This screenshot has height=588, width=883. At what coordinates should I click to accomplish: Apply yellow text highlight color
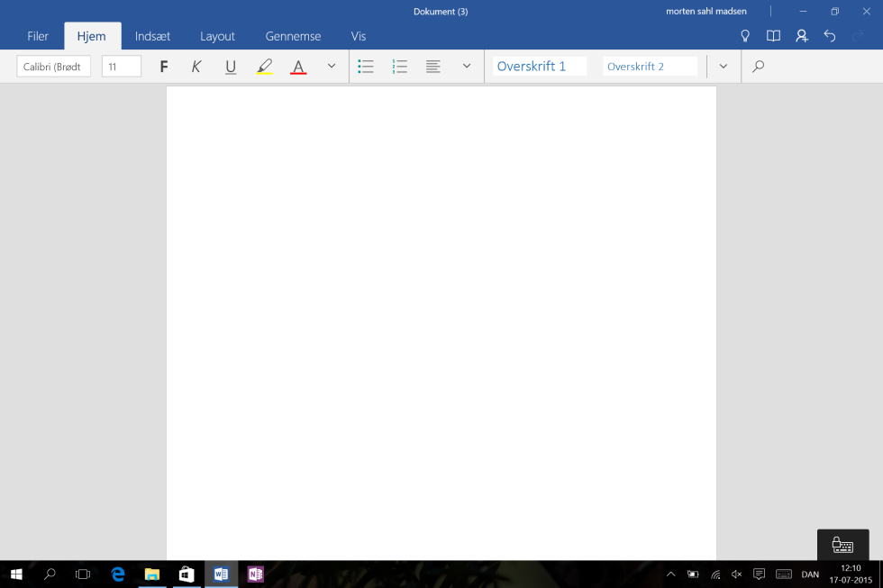[264, 67]
